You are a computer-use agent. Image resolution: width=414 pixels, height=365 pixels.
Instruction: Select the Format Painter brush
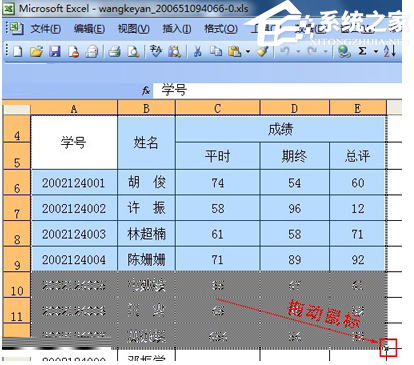click(x=263, y=51)
